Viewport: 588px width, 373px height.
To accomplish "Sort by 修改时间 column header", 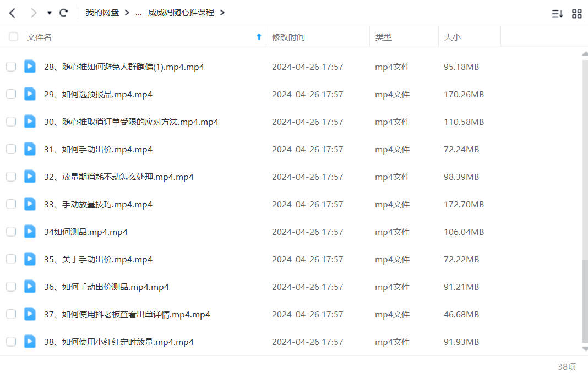I will [288, 37].
